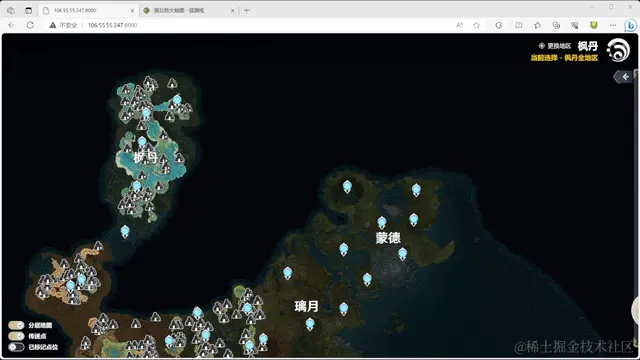Open the favorites list icon
The image size is (640, 360).
coord(538,25)
